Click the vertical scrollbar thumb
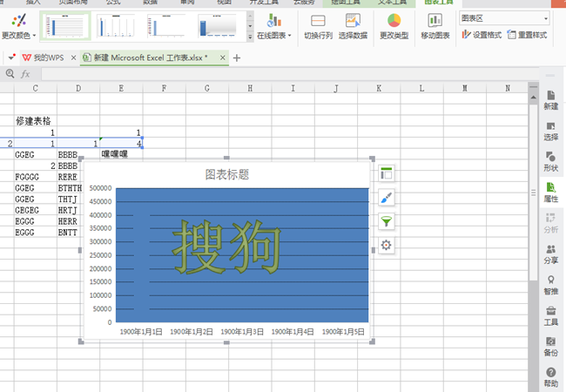The width and height of the screenshot is (566, 392). pos(533,193)
